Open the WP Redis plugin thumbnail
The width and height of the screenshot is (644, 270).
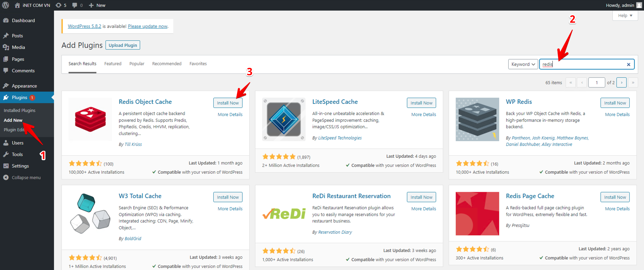[477, 119]
